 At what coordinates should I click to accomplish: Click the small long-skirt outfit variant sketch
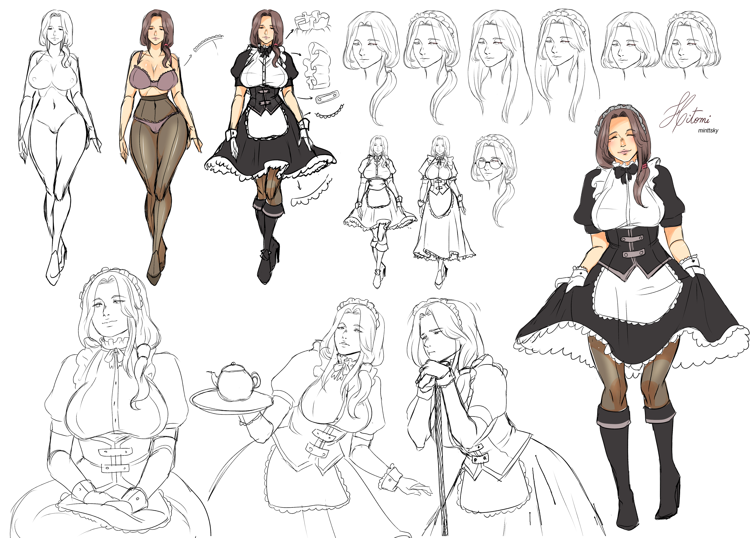point(442,212)
